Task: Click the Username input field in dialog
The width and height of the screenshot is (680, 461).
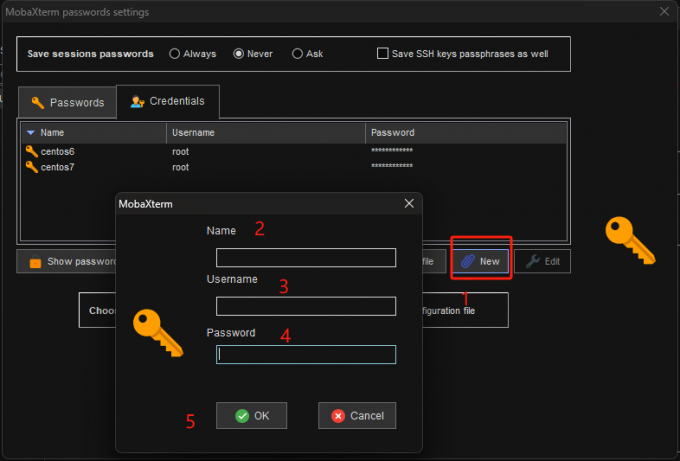Action: 306,306
